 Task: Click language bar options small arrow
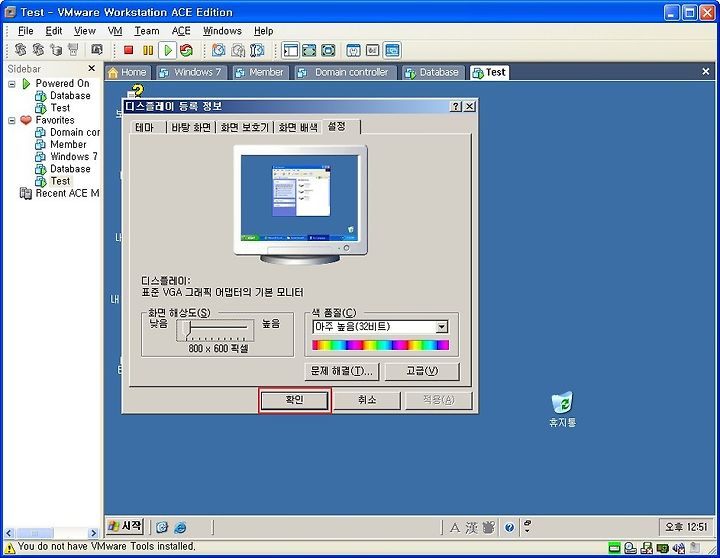point(527,530)
